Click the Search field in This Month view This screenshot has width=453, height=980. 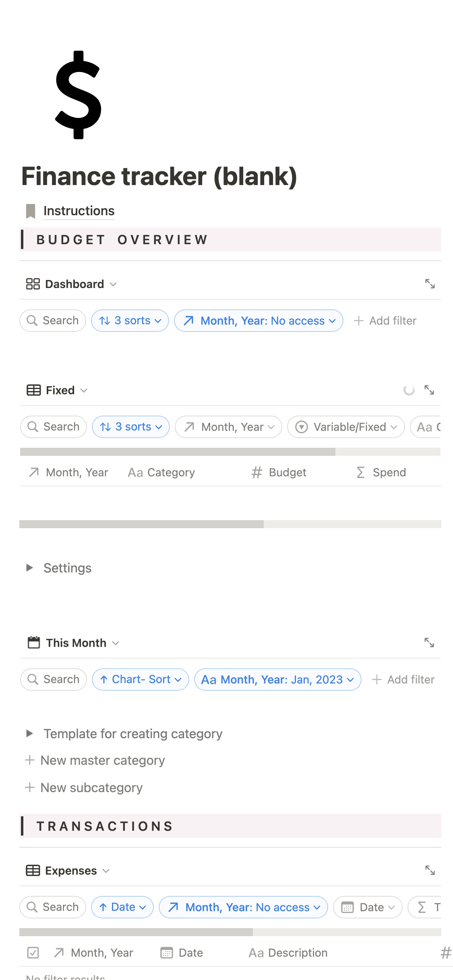pos(54,679)
